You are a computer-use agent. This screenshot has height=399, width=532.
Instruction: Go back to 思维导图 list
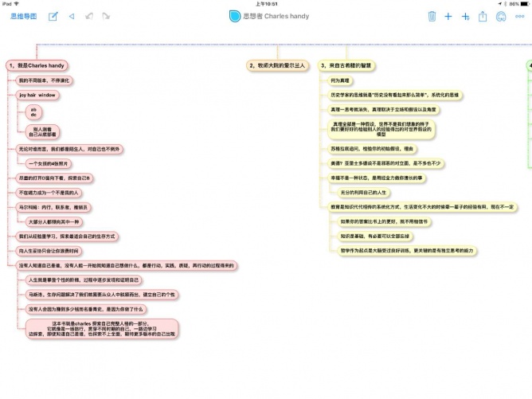tap(23, 16)
